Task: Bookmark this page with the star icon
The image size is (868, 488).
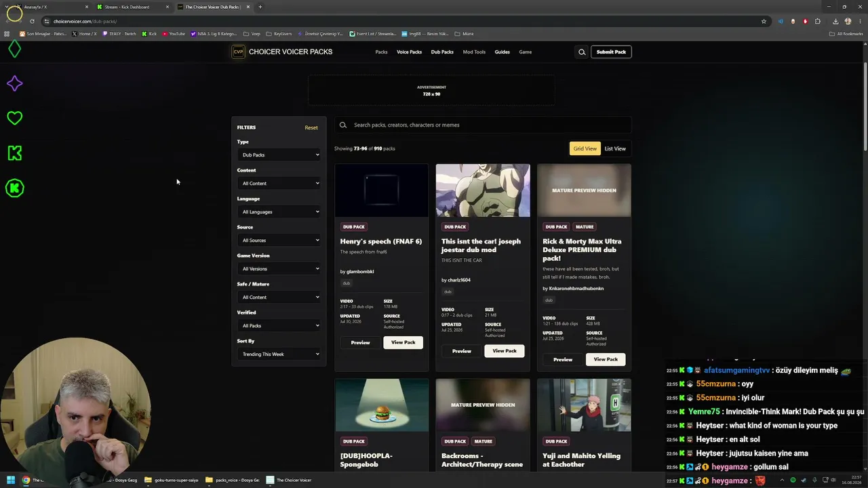Action: (x=764, y=21)
